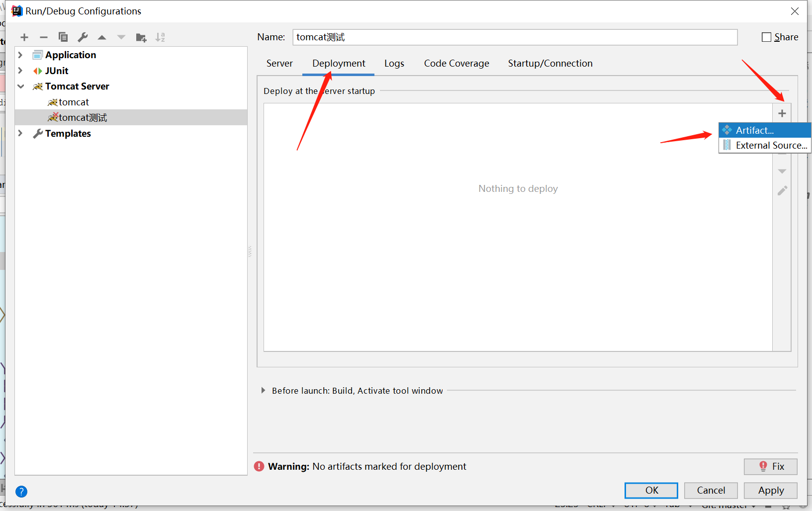Click the vertical splitter handle between panels
The image size is (812, 511).
[250, 252]
